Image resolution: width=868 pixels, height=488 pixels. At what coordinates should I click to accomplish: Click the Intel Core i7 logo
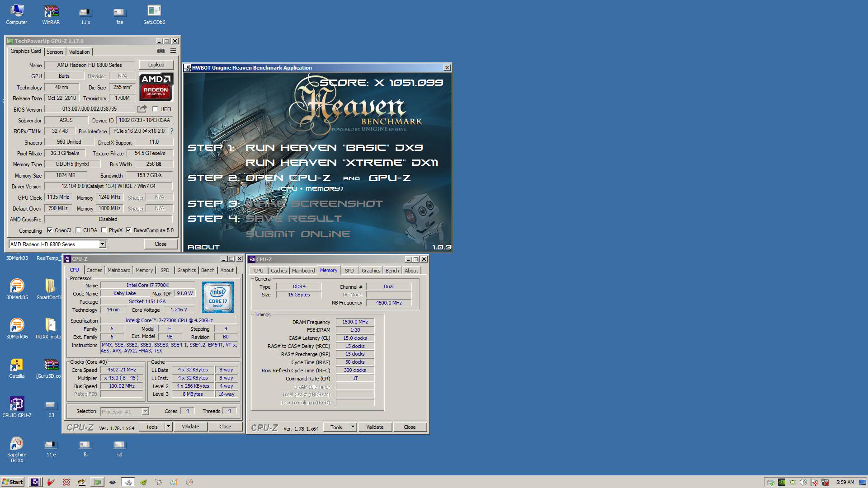tap(218, 297)
